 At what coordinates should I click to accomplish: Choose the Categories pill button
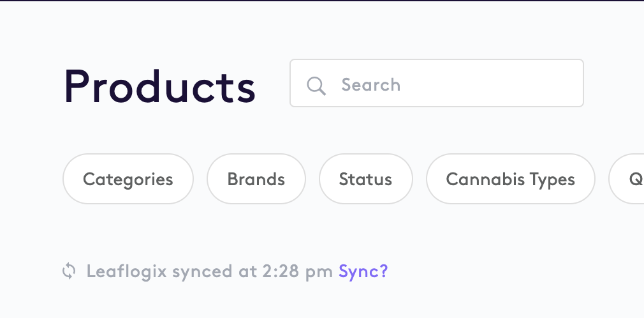128,179
